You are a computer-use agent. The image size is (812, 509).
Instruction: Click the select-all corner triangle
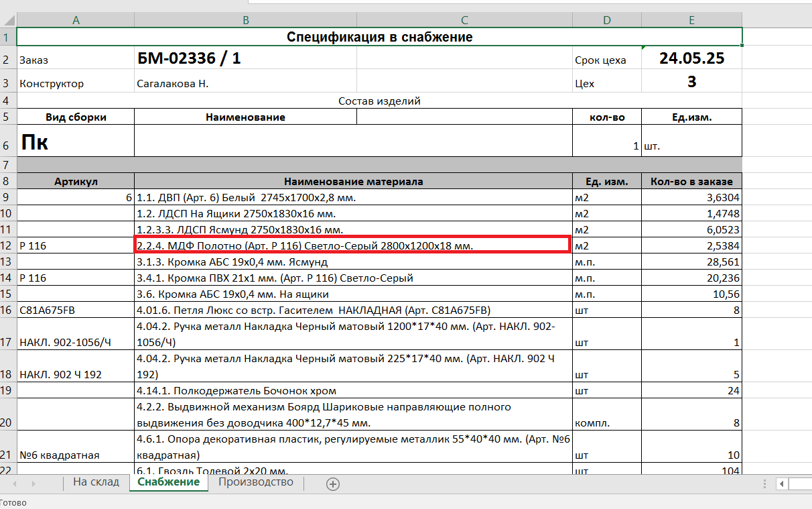tap(8, 20)
